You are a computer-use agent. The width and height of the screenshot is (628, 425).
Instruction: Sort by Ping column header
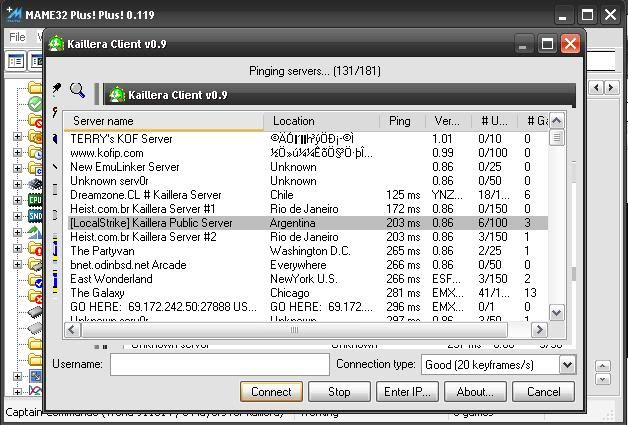(x=402, y=121)
